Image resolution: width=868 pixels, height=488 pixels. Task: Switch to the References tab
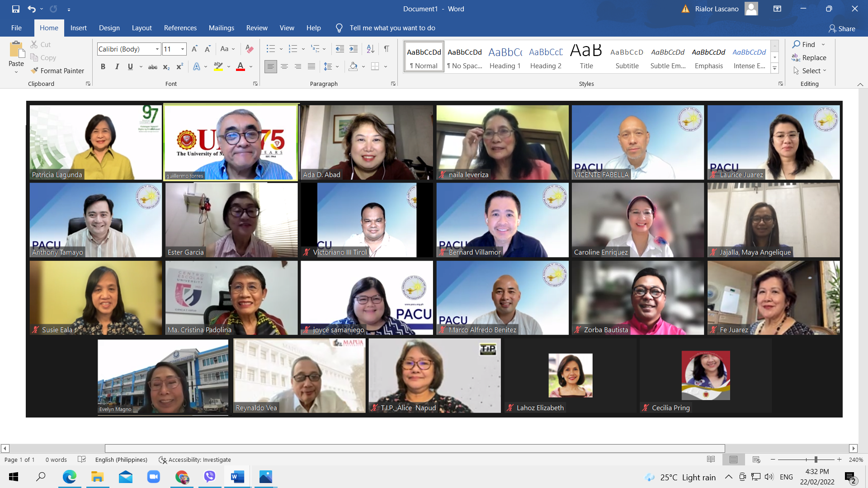pos(180,28)
